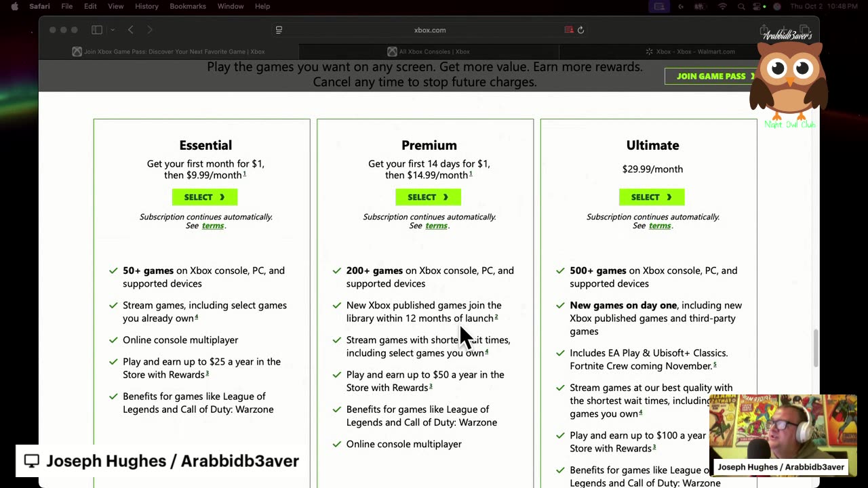Reload the current page
The width and height of the screenshot is (868, 488).
click(580, 30)
